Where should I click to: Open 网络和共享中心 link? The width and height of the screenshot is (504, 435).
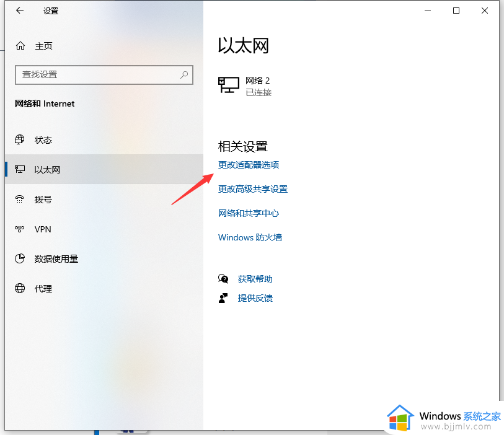pos(249,213)
